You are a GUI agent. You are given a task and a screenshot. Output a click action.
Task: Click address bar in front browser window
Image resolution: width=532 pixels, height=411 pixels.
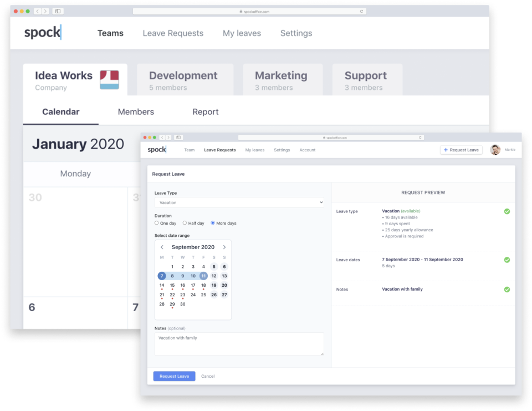[x=331, y=137]
